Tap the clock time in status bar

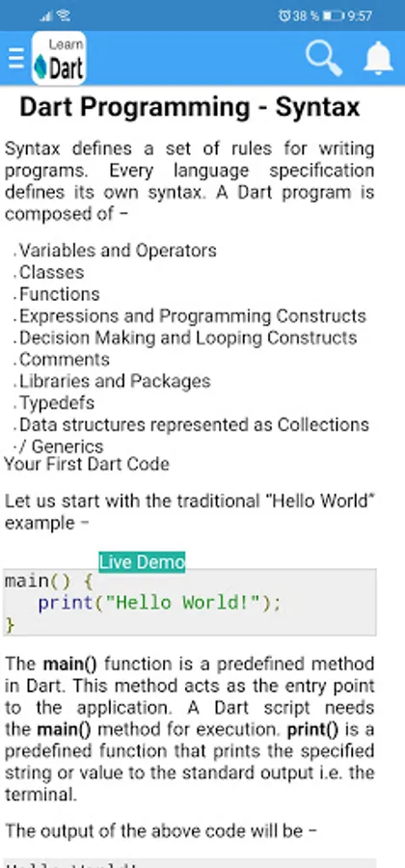360,16
